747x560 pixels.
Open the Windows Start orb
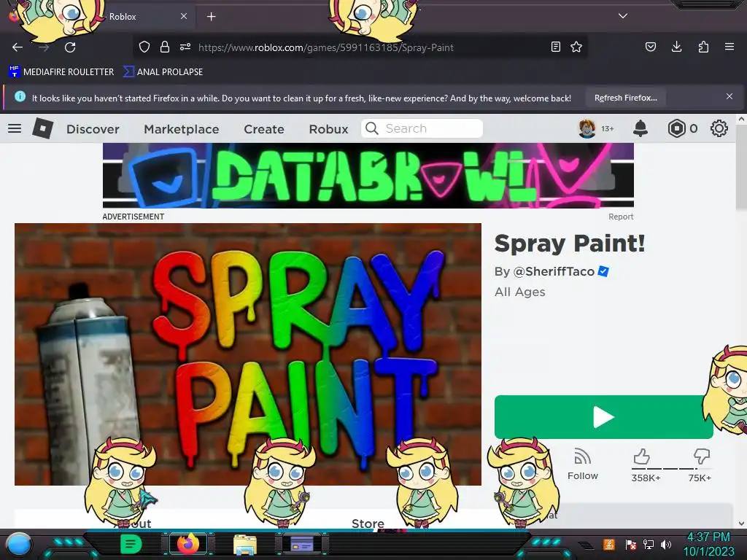click(x=19, y=544)
